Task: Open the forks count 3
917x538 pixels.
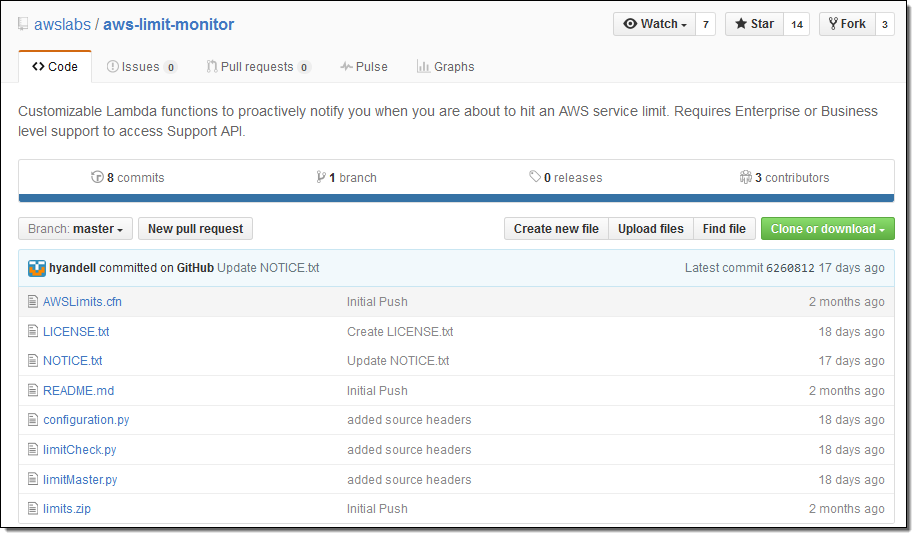Action: [885, 24]
